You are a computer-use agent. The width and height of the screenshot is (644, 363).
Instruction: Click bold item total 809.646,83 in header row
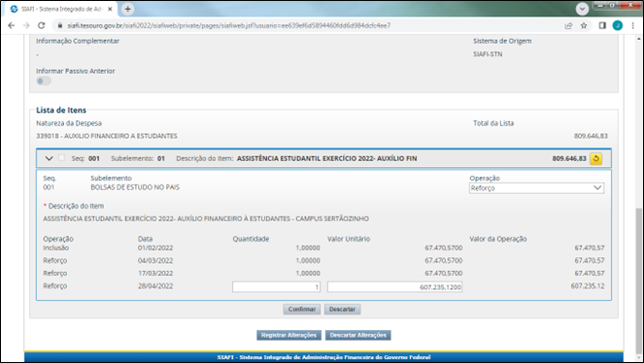[x=569, y=158]
